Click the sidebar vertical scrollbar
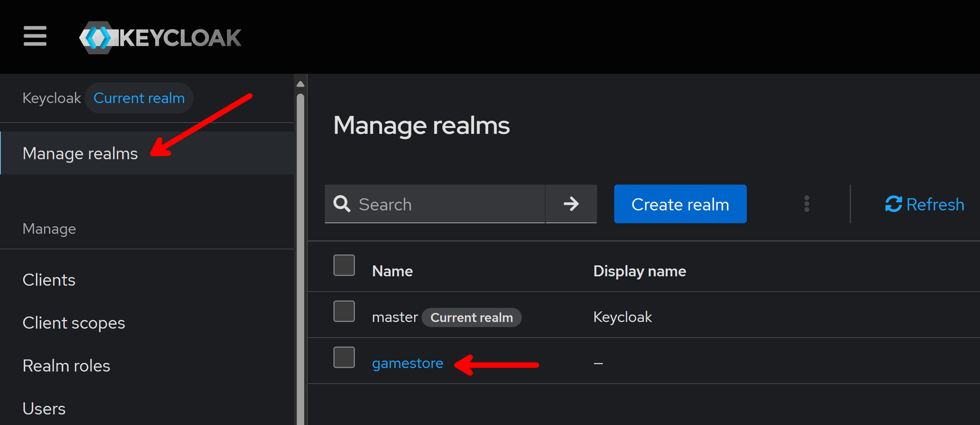The width and height of the screenshot is (980, 425). 301,257
